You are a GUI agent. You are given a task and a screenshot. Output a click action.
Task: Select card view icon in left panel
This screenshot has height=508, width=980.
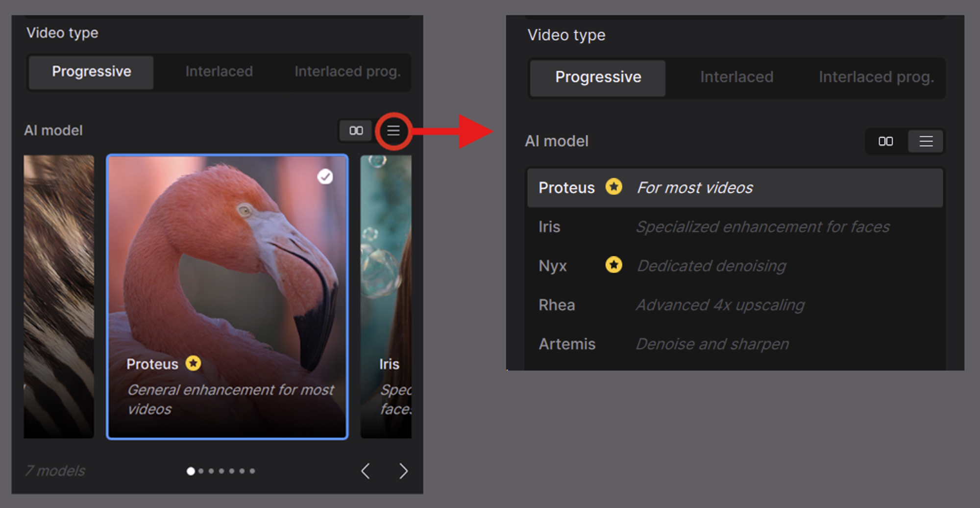[356, 130]
